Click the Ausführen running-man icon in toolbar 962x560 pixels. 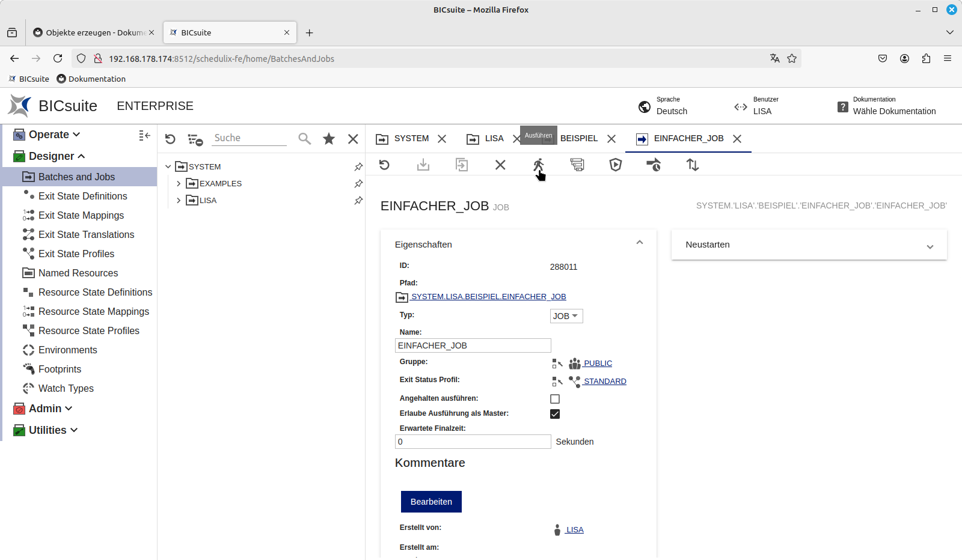click(x=538, y=165)
